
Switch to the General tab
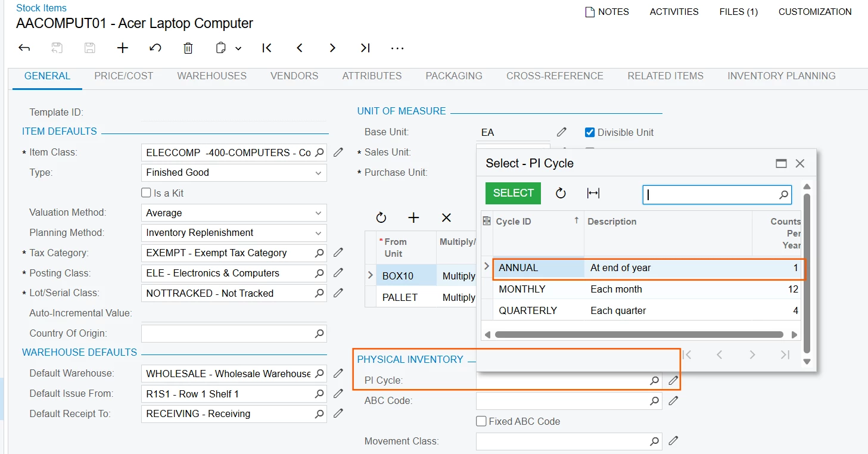coord(47,76)
